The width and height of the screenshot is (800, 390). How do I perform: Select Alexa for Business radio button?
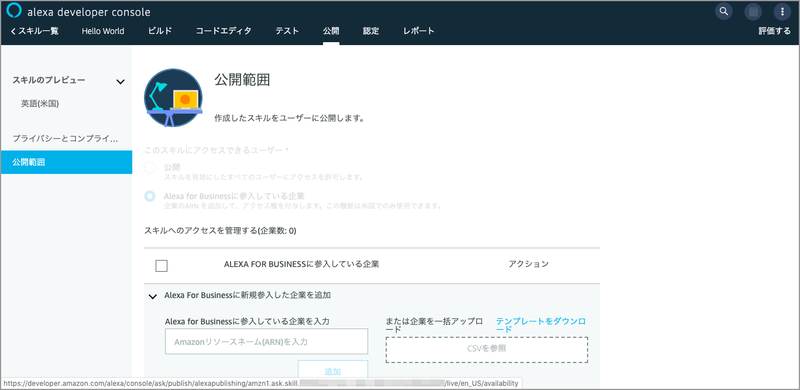[149, 196]
